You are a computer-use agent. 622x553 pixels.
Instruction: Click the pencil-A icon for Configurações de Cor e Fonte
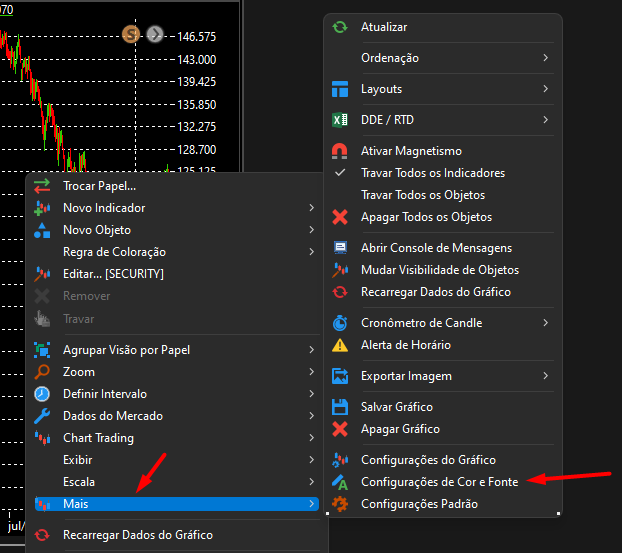coord(340,482)
